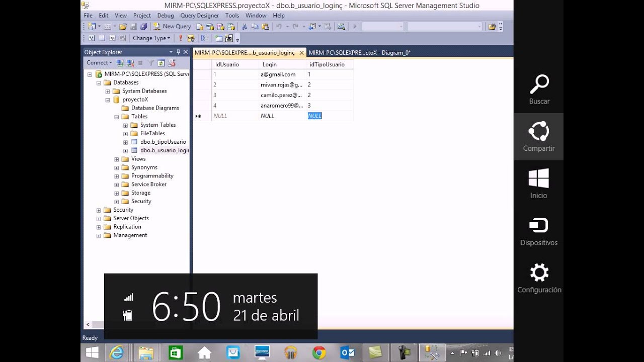Expand the Programmability folder
644x362 pixels.
click(117, 176)
